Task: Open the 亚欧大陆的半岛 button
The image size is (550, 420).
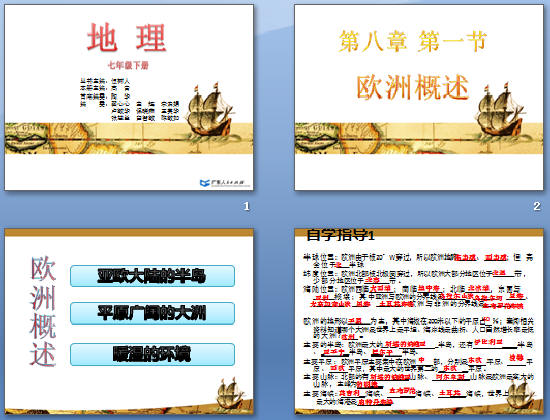Action: [152, 276]
